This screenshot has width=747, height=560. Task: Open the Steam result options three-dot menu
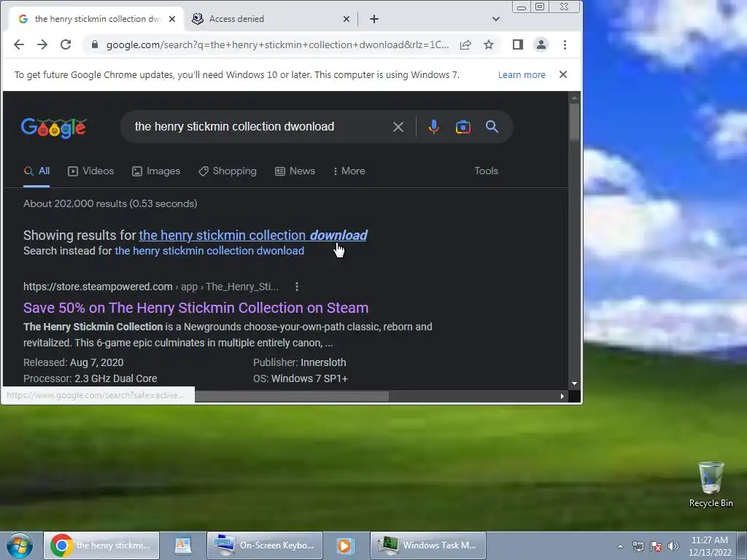(x=297, y=287)
